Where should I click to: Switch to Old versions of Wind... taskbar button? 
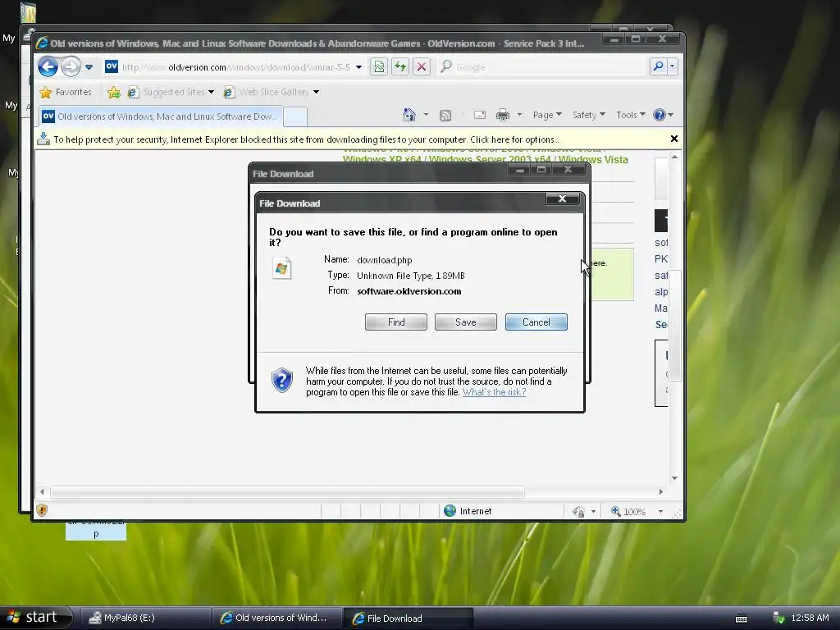pyautogui.click(x=276, y=618)
